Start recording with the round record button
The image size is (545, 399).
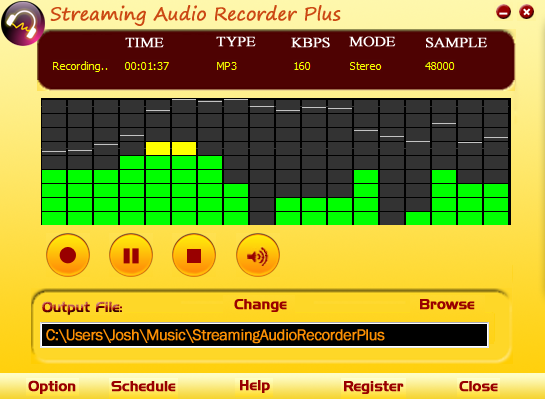[68, 255]
